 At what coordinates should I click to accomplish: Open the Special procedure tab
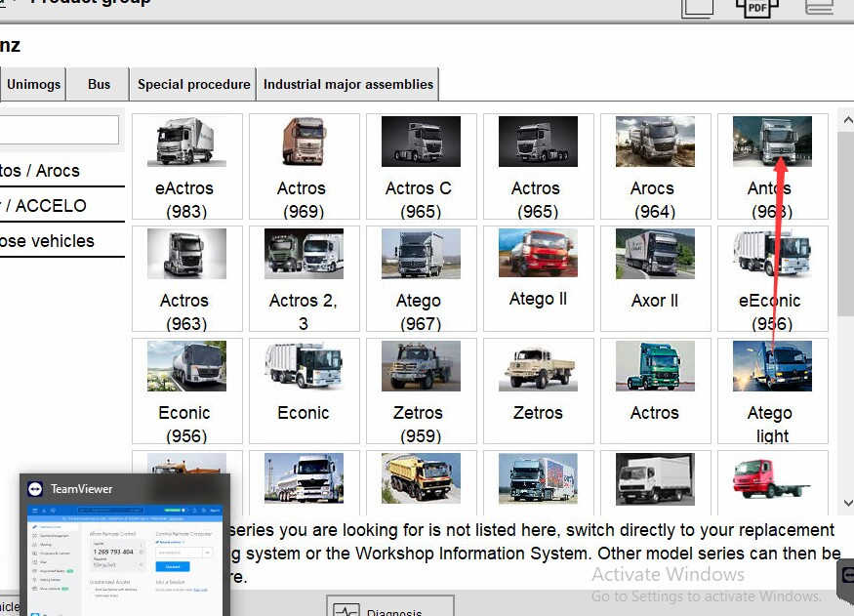(x=193, y=84)
